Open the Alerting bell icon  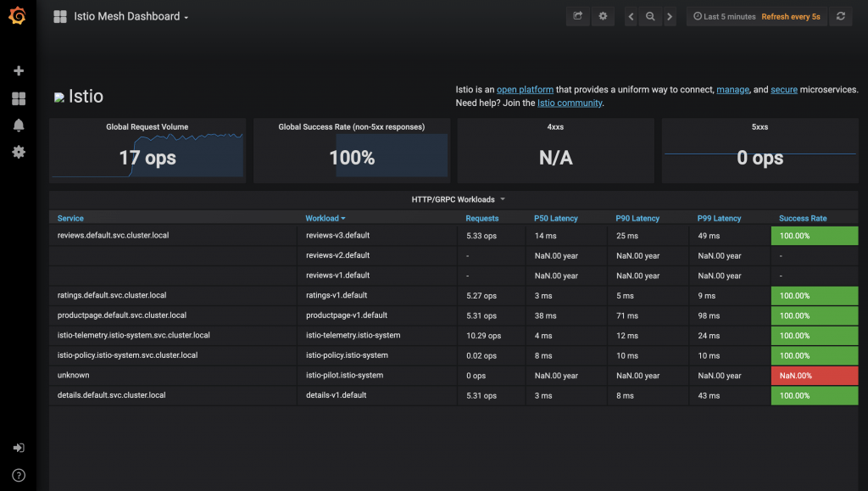pyautogui.click(x=19, y=126)
